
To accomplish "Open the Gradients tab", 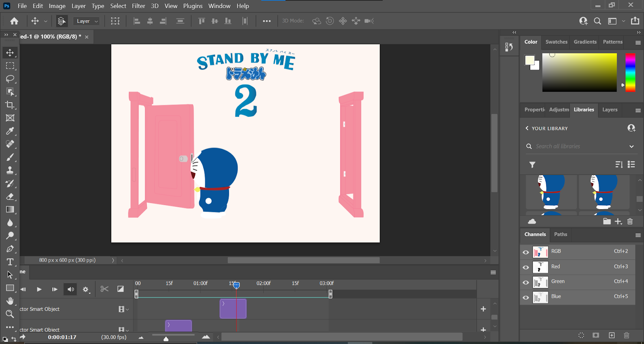I will pos(585,42).
